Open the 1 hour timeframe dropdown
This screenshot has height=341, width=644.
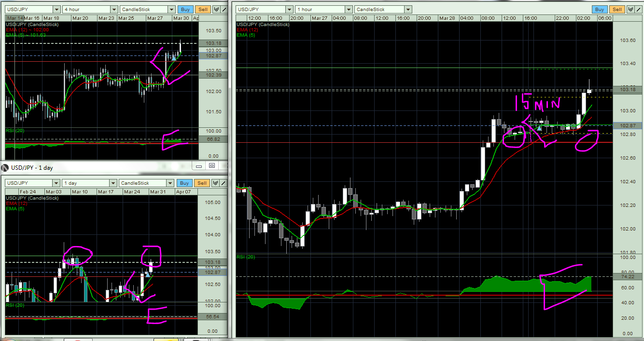349,9
